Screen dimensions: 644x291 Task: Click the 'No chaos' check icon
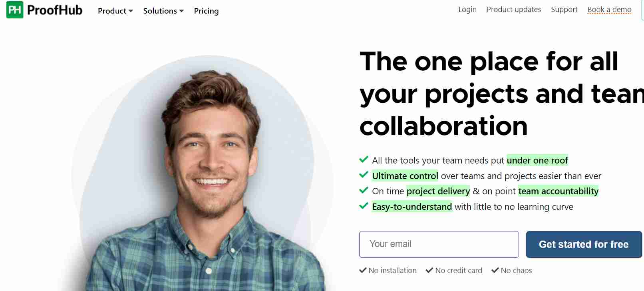pos(495,270)
